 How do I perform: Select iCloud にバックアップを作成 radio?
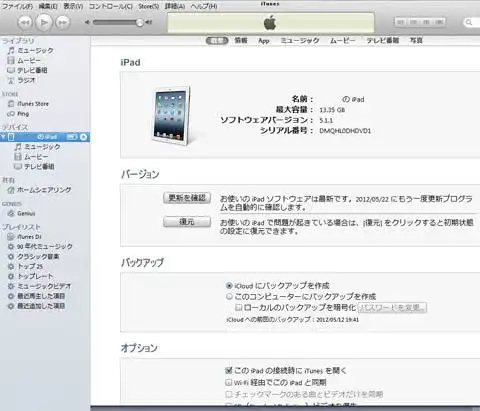(x=229, y=286)
